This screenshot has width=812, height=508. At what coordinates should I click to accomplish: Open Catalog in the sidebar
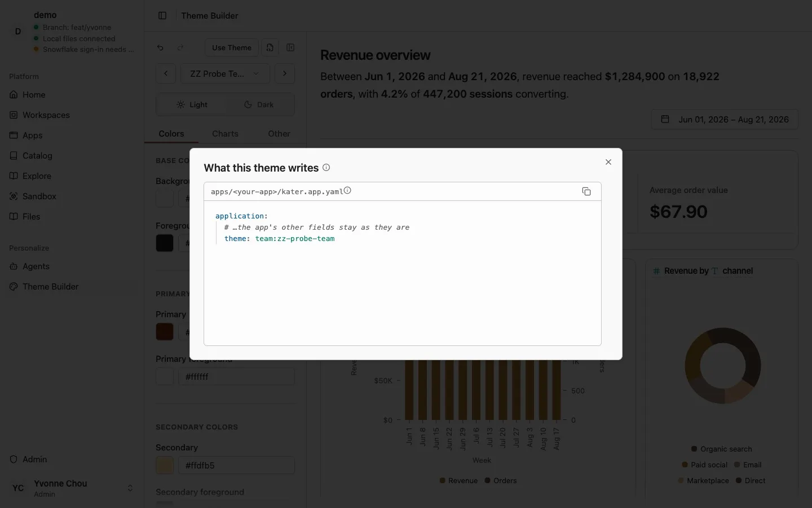coord(72,156)
